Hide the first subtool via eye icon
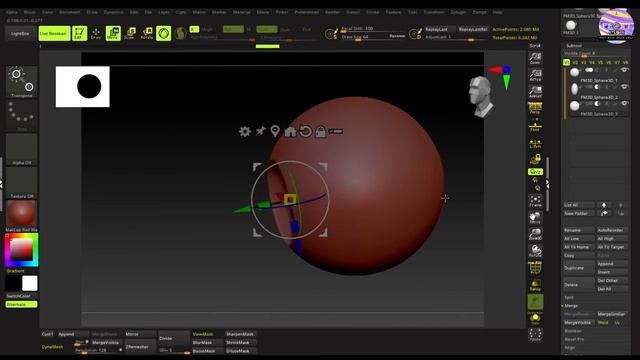Viewport: 640px width, 360px height. click(624, 70)
